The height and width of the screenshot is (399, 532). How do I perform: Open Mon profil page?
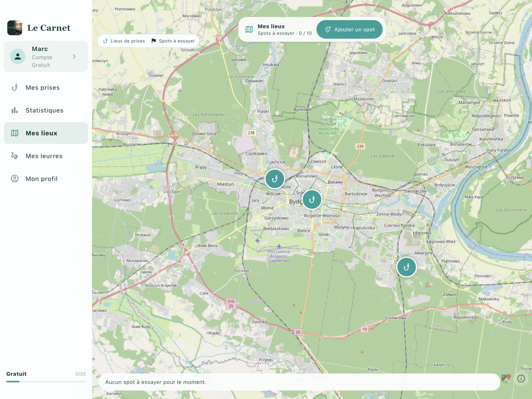pyautogui.click(x=46, y=179)
